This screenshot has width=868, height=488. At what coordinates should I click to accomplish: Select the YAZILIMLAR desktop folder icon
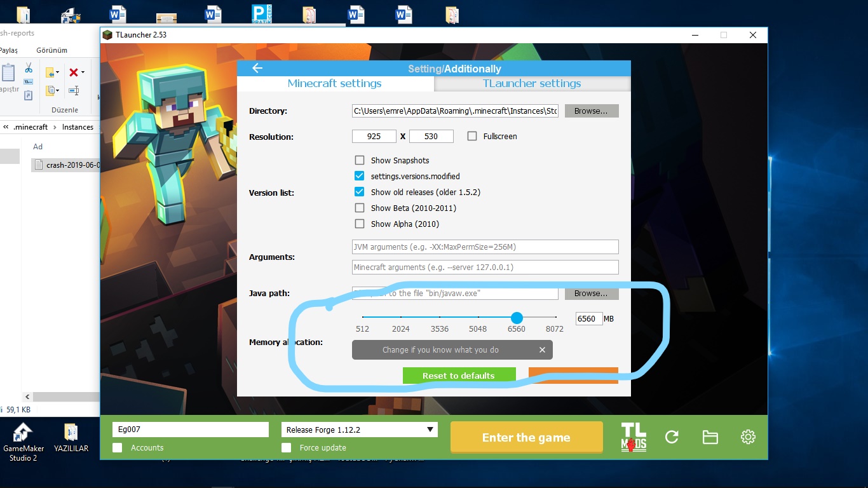(x=71, y=438)
